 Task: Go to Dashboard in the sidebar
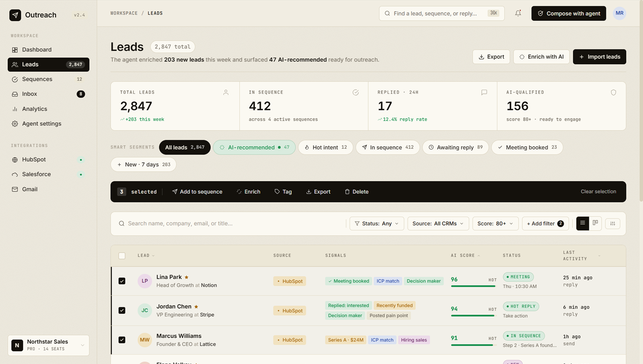(49, 50)
